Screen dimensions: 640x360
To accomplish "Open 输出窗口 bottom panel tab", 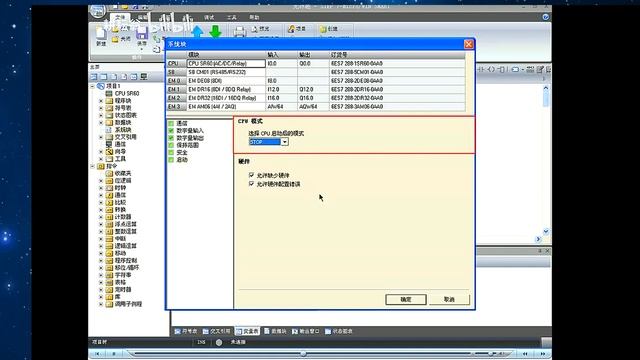I will [x=306, y=331].
